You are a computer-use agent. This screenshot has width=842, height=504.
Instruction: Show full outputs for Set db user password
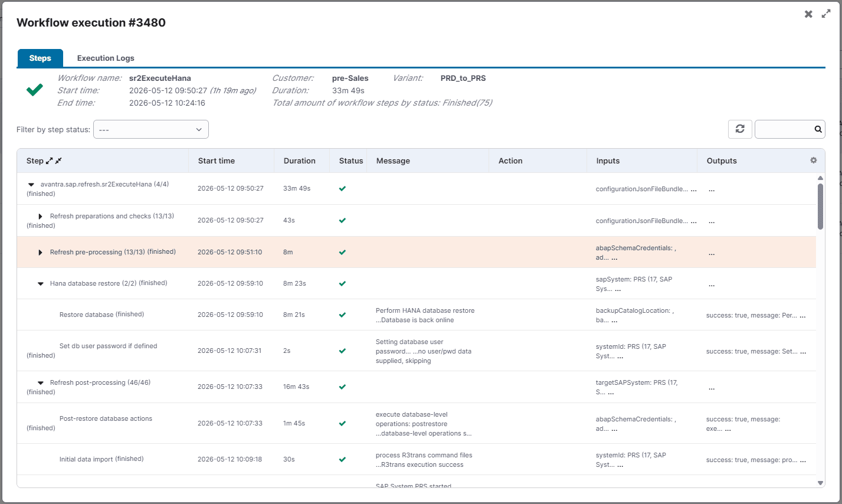803,352
